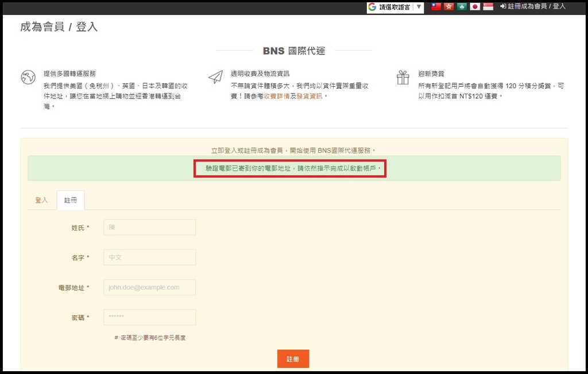The height and width of the screenshot is (374, 588).
Task: Click the Hong Kong flag icon
Action: tap(448, 7)
